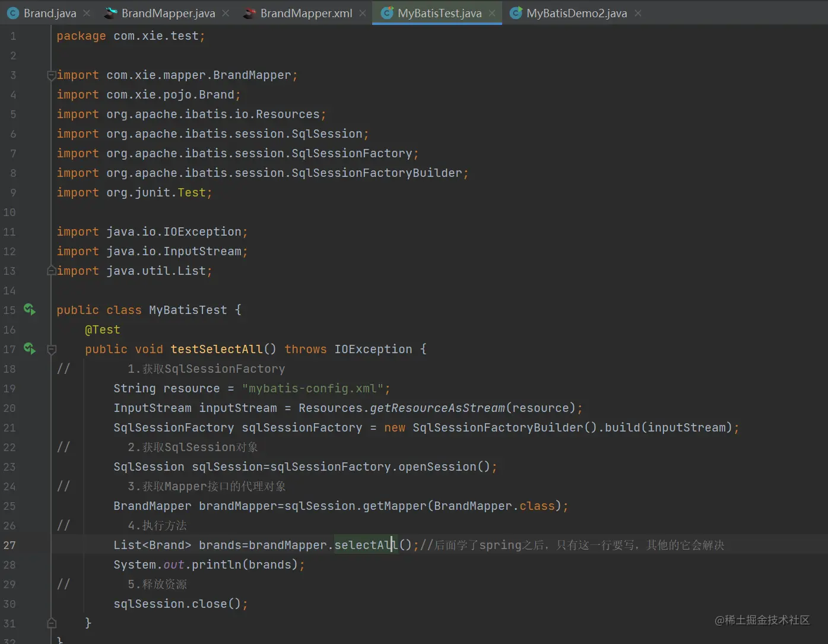
Task: Click the SqlSessionFactoryBuilder import on line 8
Action: click(x=262, y=173)
